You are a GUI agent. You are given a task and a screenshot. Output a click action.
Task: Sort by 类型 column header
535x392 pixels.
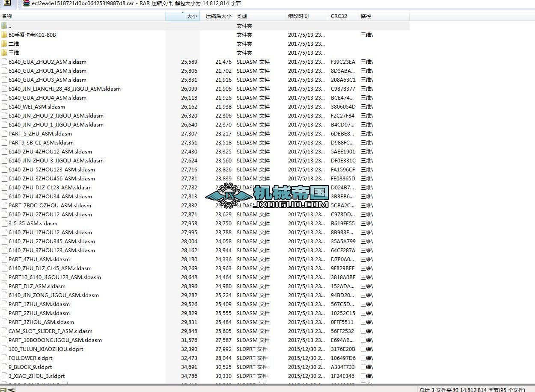(x=260, y=16)
